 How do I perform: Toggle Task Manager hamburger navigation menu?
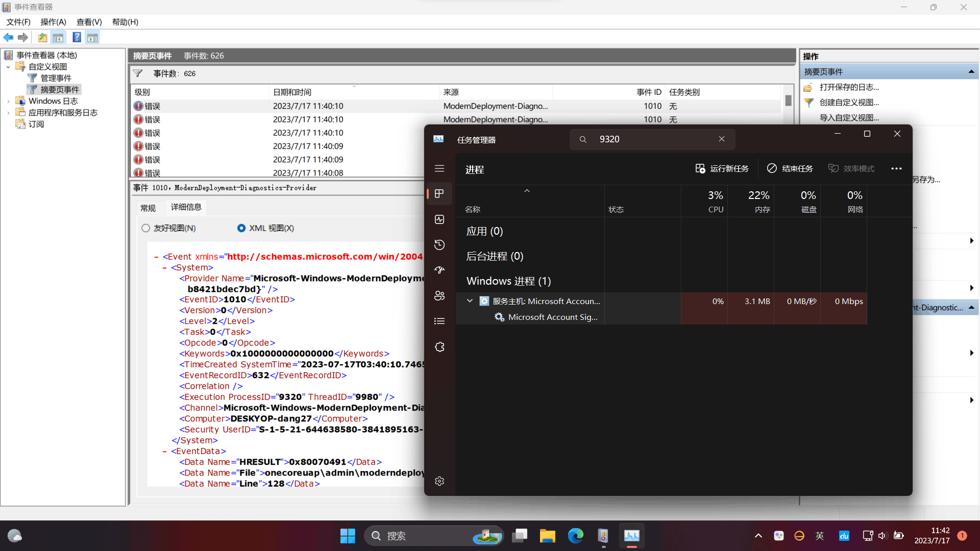(439, 168)
